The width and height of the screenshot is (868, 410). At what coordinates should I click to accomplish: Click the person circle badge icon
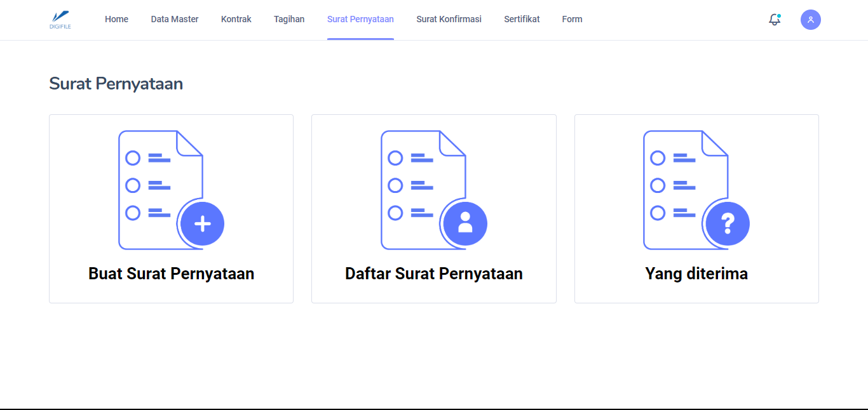[x=465, y=223]
